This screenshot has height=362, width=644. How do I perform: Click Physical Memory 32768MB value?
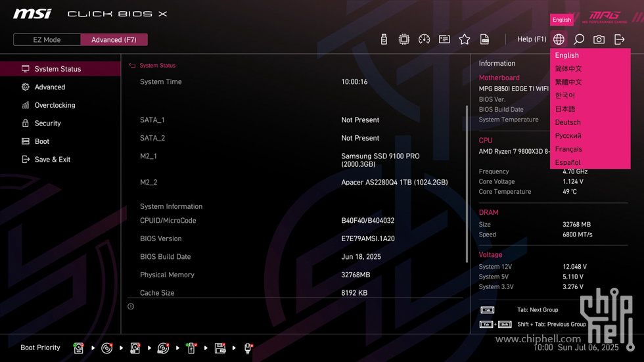(356, 275)
